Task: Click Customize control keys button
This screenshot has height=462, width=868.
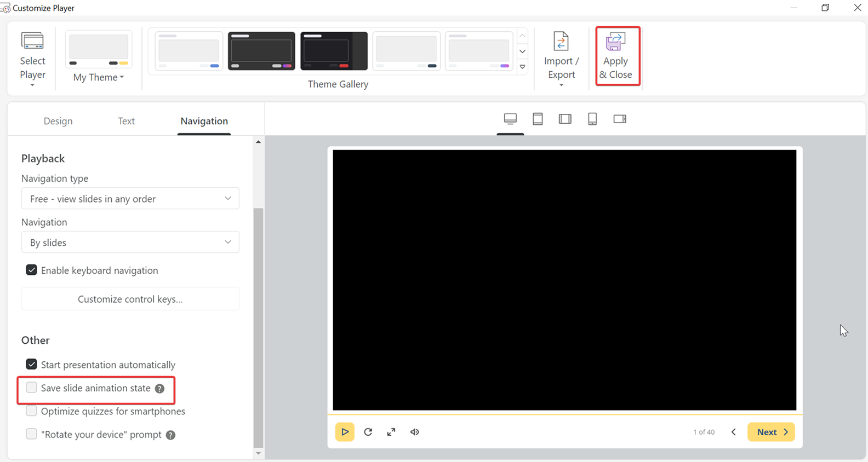Action: [x=130, y=299]
